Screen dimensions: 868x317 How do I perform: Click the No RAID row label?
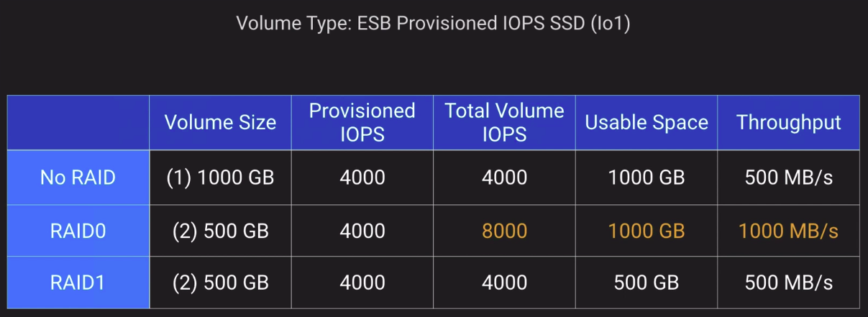78,178
